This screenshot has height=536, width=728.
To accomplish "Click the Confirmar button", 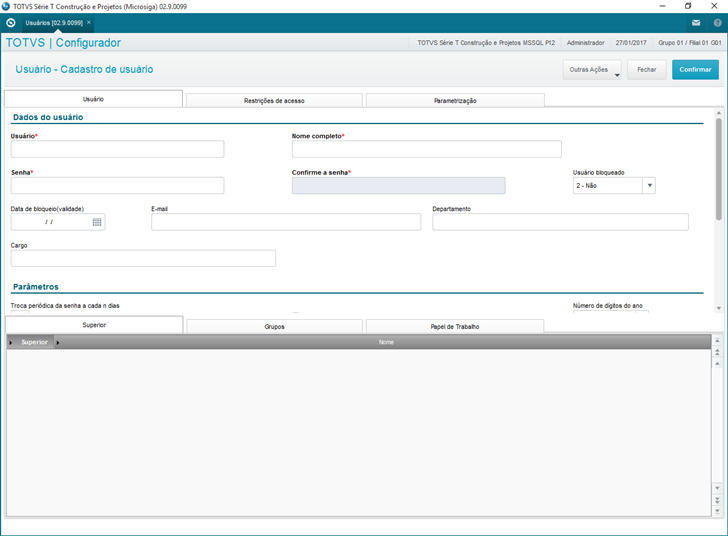I will click(x=695, y=70).
